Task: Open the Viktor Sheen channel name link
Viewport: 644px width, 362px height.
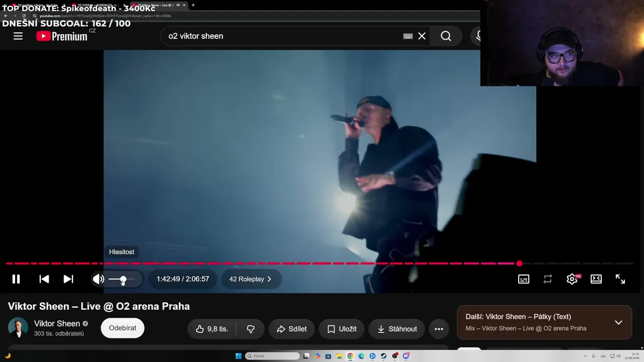Action: [x=57, y=324]
